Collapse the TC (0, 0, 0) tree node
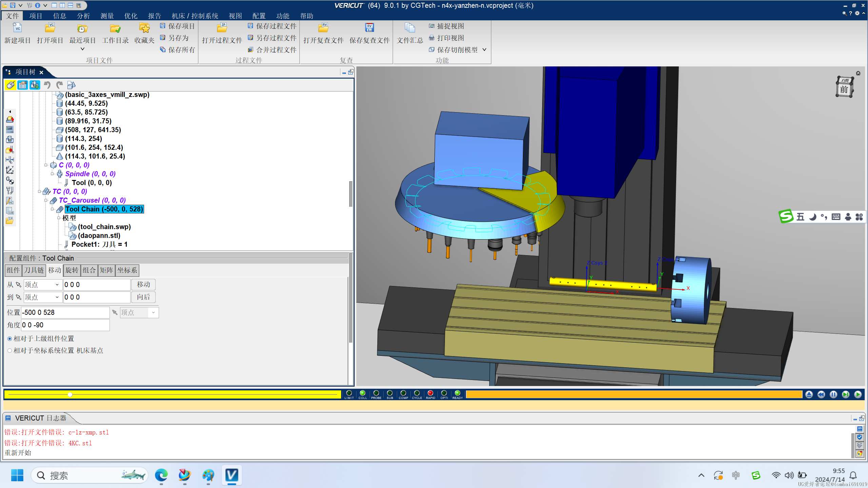The width and height of the screenshot is (868, 488). click(39, 191)
